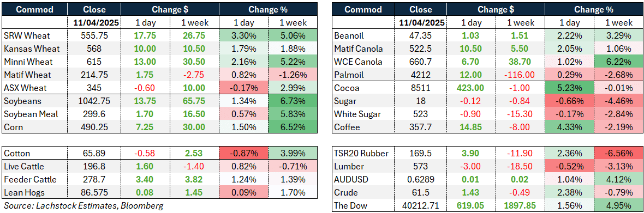The height and width of the screenshot is (213, 644).
Task: Select the left table 11/04/2025 date cell
Action: [94, 23]
